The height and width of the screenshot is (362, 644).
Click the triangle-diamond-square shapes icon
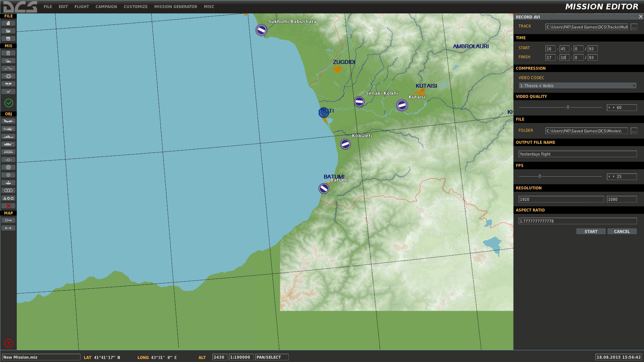(8, 198)
